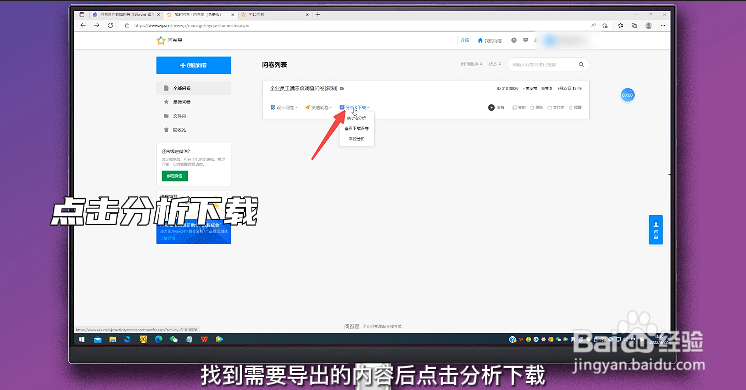The height and width of the screenshot is (390, 746).
Task: Click the blue promotional banner in sidebar
Action: (x=194, y=231)
